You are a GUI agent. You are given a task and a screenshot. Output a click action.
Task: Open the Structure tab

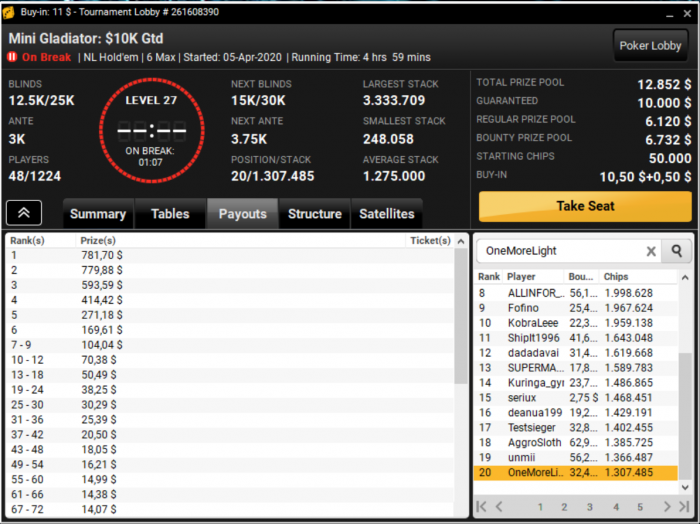pyautogui.click(x=315, y=214)
